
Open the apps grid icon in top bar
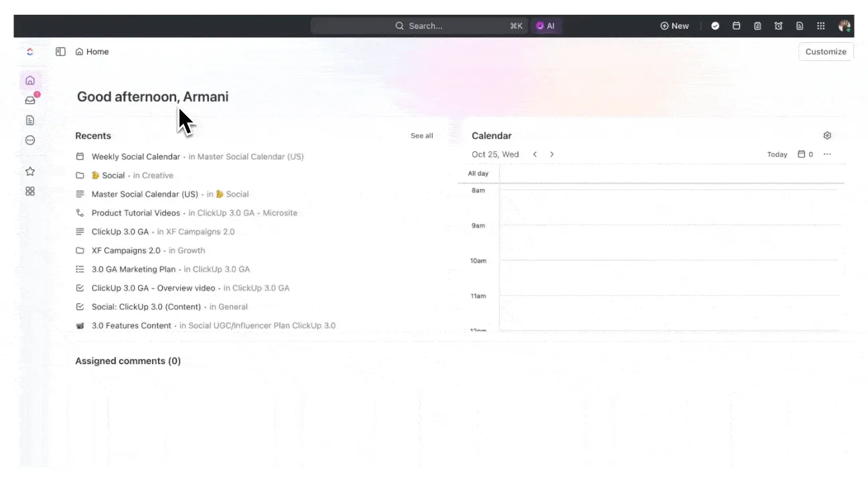pyautogui.click(x=820, y=26)
